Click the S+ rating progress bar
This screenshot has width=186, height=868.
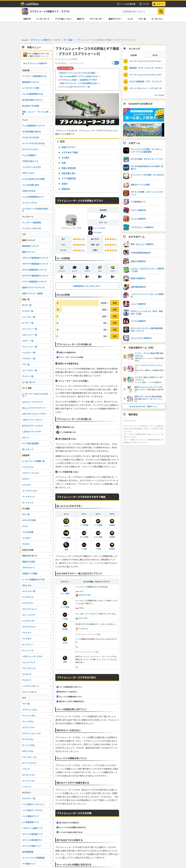tap(82, 310)
